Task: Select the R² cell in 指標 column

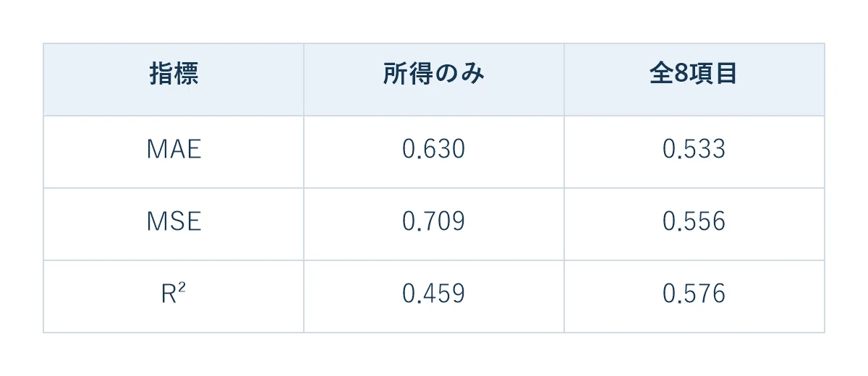Action: pyautogui.click(x=174, y=296)
